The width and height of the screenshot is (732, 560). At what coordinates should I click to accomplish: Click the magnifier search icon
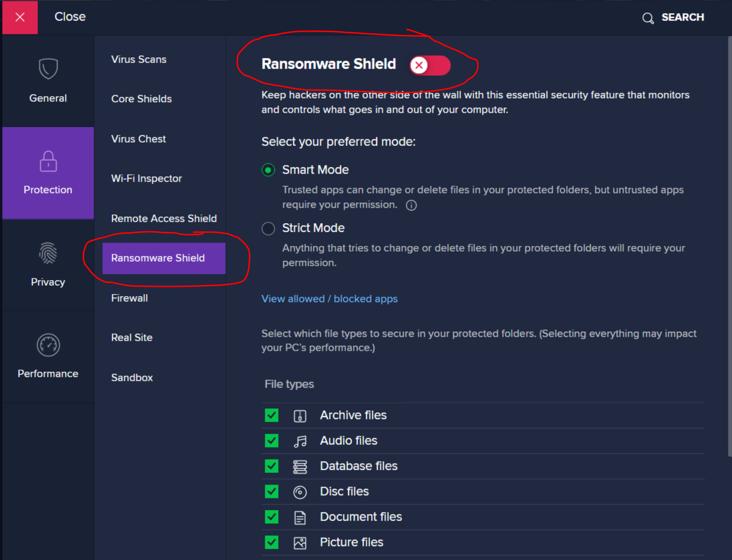click(x=648, y=18)
